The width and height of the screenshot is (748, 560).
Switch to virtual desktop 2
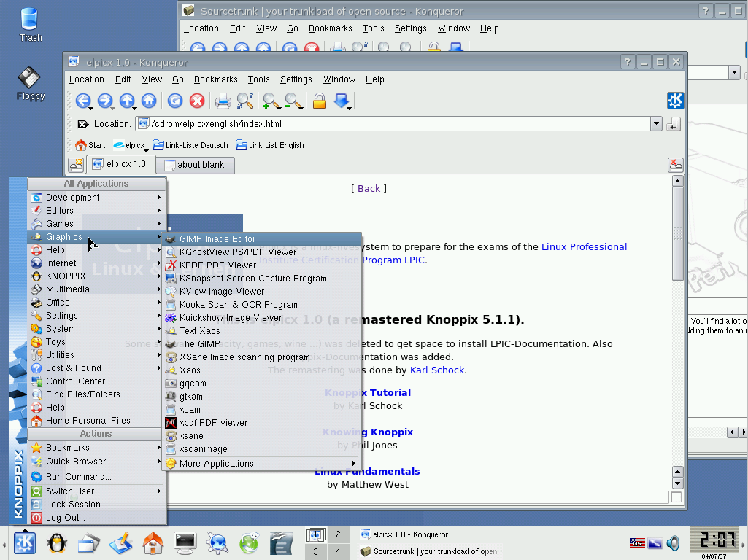[x=338, y=534]
